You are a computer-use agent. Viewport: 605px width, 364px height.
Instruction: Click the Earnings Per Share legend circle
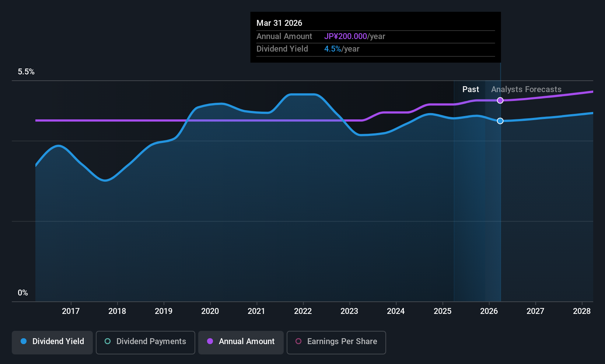coord(298,341)
